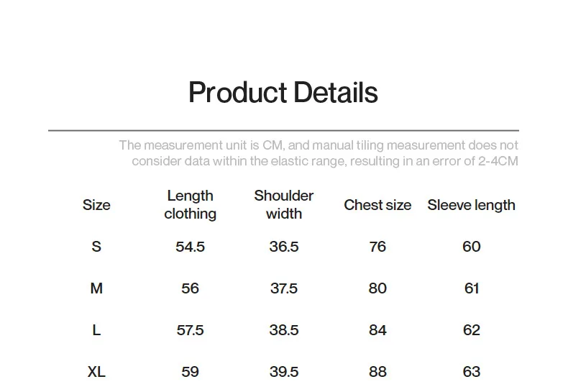Click the 37.5 shoulder width value
This screenshot has width=568, height=392.
tap(284, 288)
